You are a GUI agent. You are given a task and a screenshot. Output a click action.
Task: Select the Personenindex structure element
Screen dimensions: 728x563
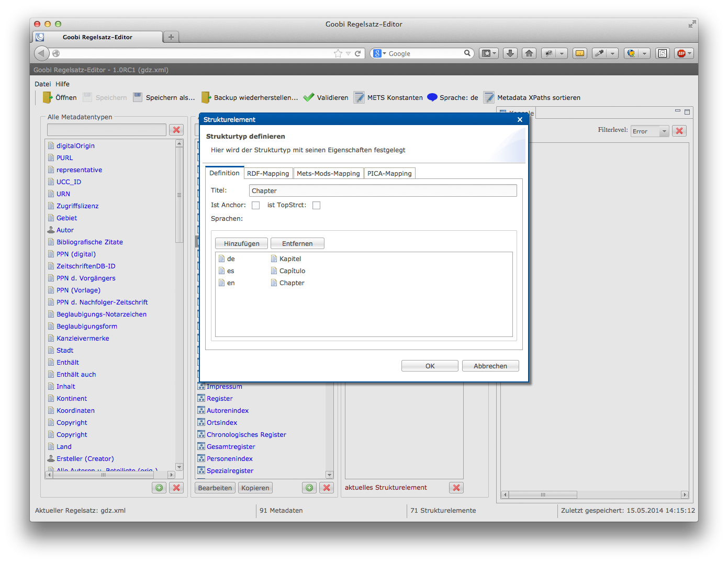point(229,458)
